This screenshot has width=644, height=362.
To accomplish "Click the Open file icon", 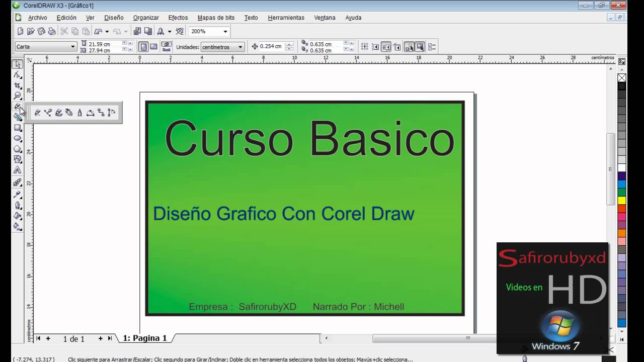I will point(31,31).
